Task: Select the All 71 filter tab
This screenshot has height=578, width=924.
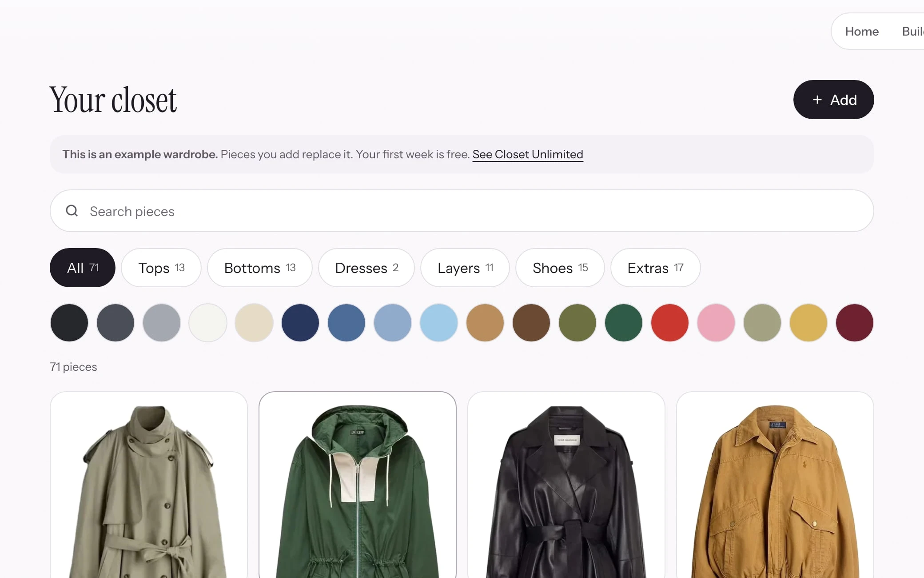Action: point(83,268)
